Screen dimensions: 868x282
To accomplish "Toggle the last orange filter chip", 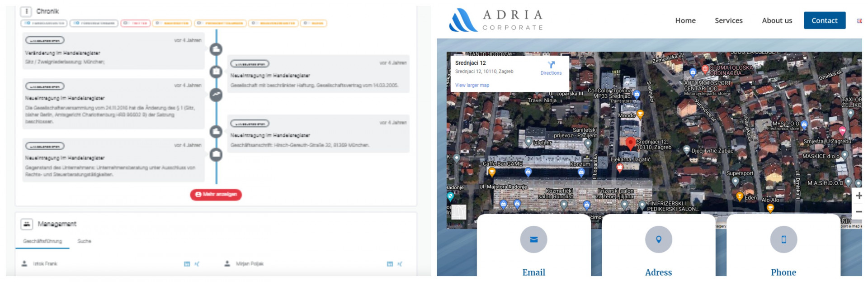I will click(x=313, y=23).
